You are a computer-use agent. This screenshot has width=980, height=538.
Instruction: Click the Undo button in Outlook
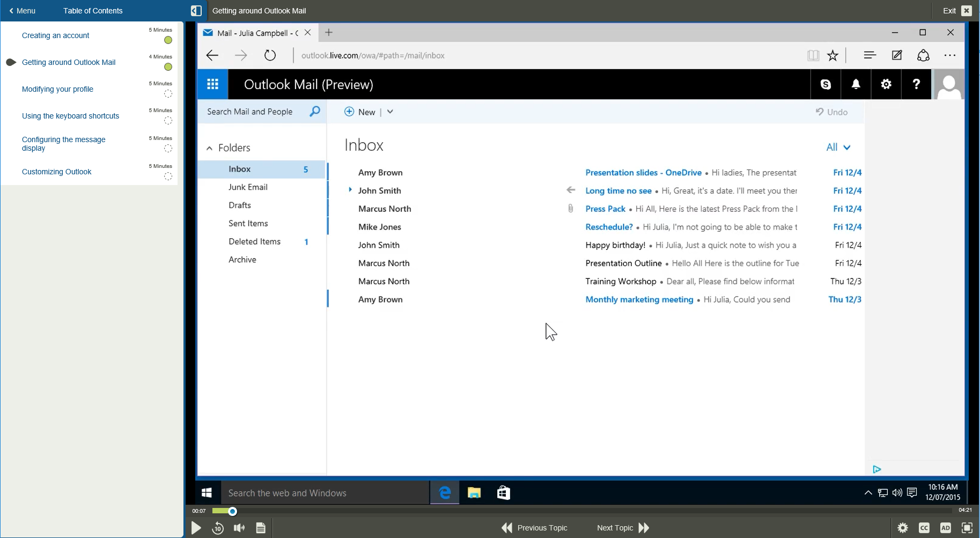click(x=832, y=112)
